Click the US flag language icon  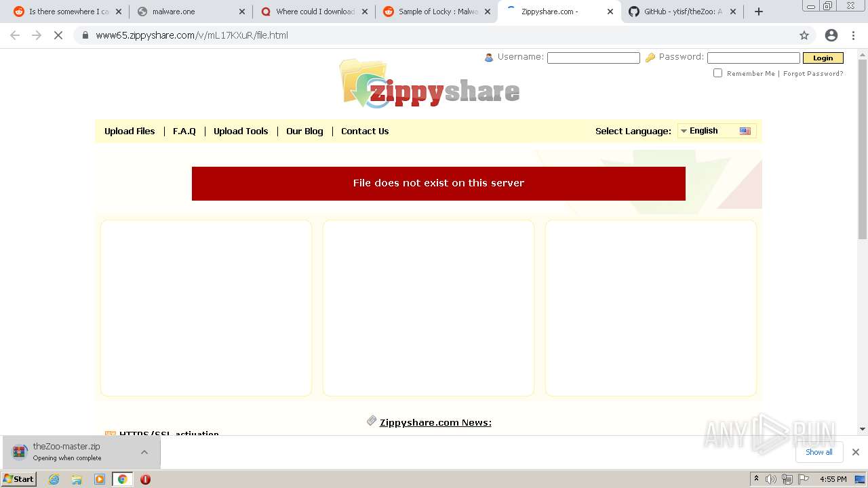745,131
